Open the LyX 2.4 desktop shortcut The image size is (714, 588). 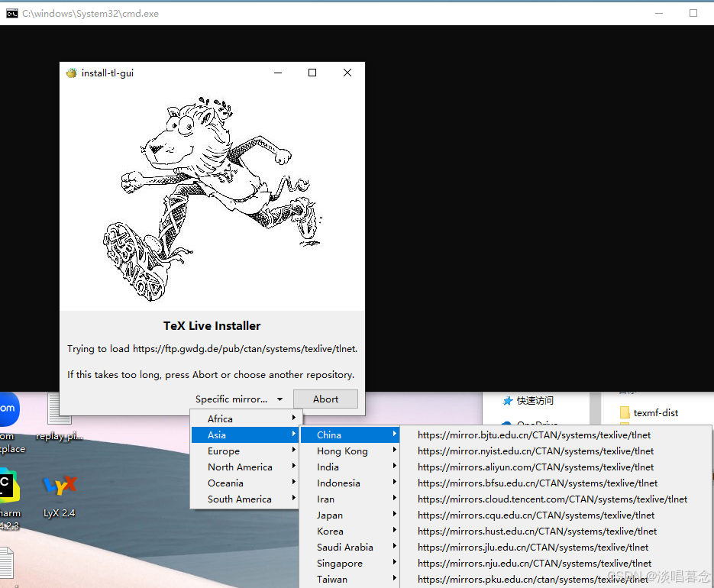[60, 496]
